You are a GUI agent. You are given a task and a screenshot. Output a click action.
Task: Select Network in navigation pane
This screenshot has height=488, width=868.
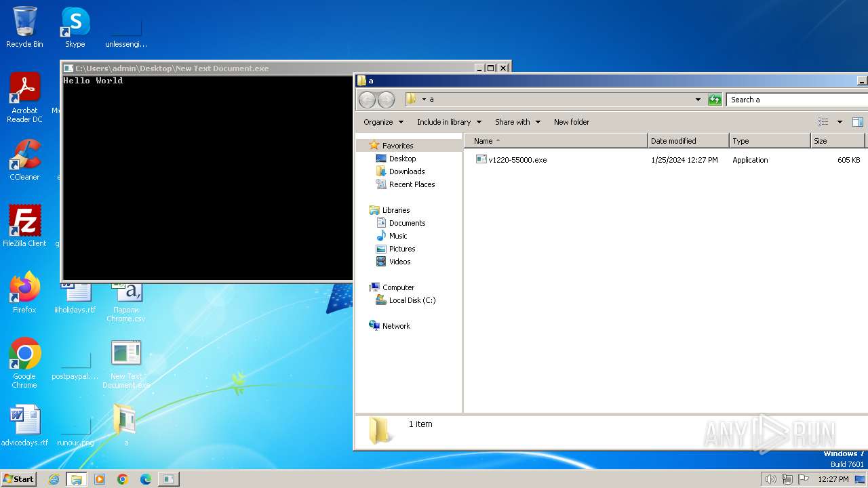[396, 326]
